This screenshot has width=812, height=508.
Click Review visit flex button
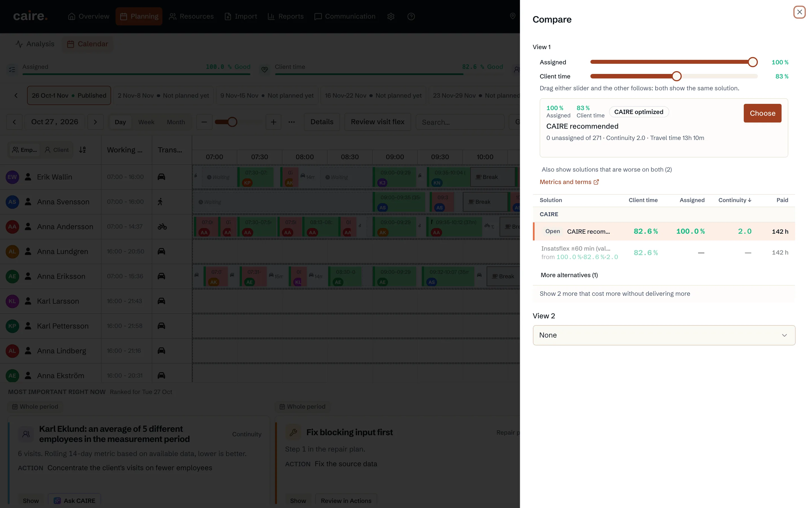378,122
